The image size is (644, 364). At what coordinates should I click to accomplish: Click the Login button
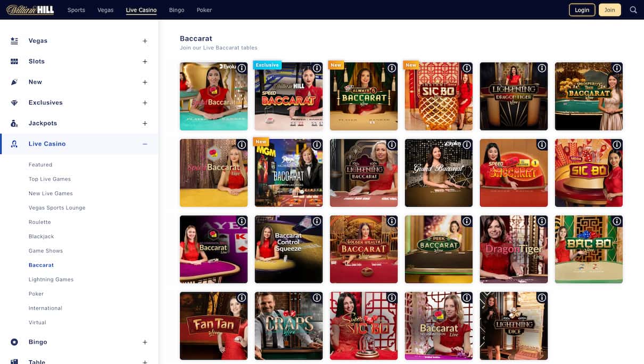coord(582,10)
